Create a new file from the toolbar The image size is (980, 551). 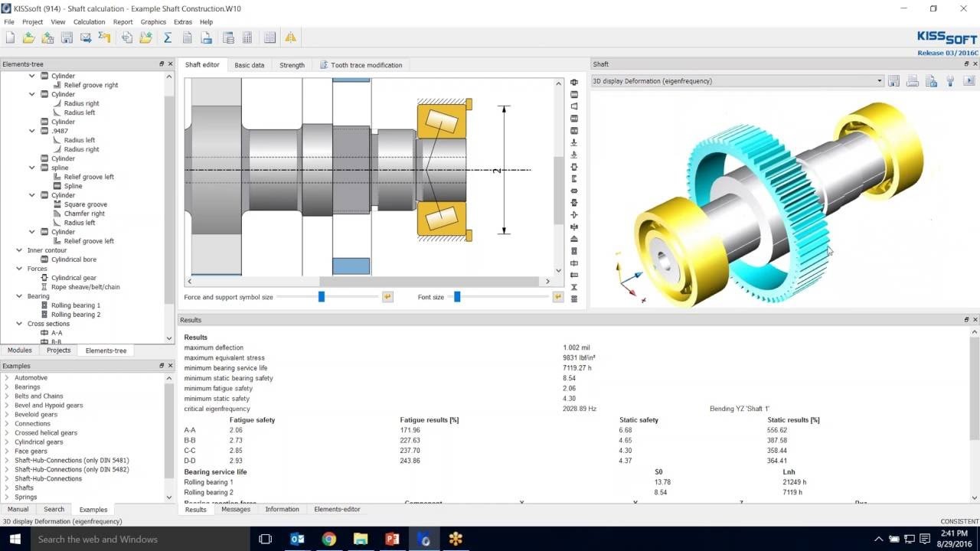tap(10, 37)
